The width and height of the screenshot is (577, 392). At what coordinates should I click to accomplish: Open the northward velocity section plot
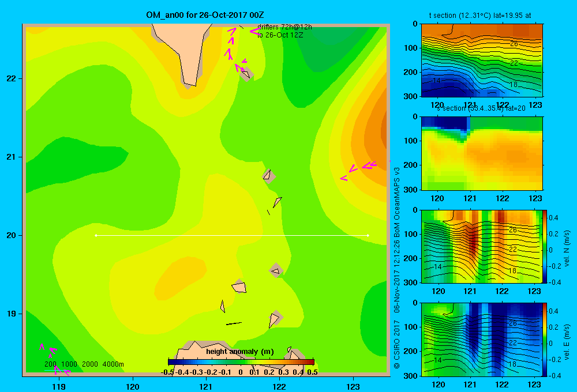482,246
